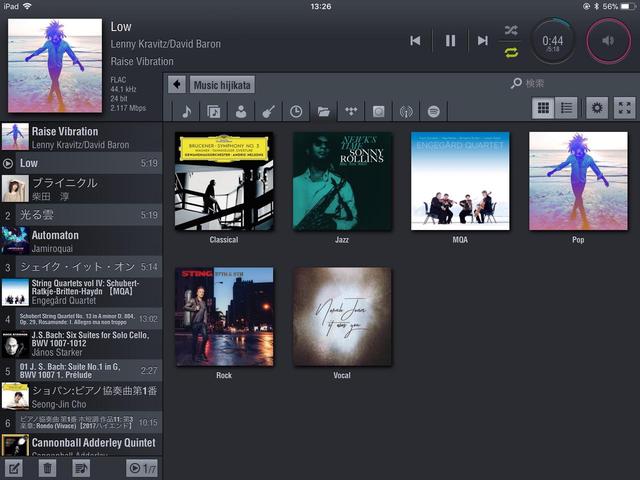Open the Spotify tab

pyautogui.click(x=433, y=111)
